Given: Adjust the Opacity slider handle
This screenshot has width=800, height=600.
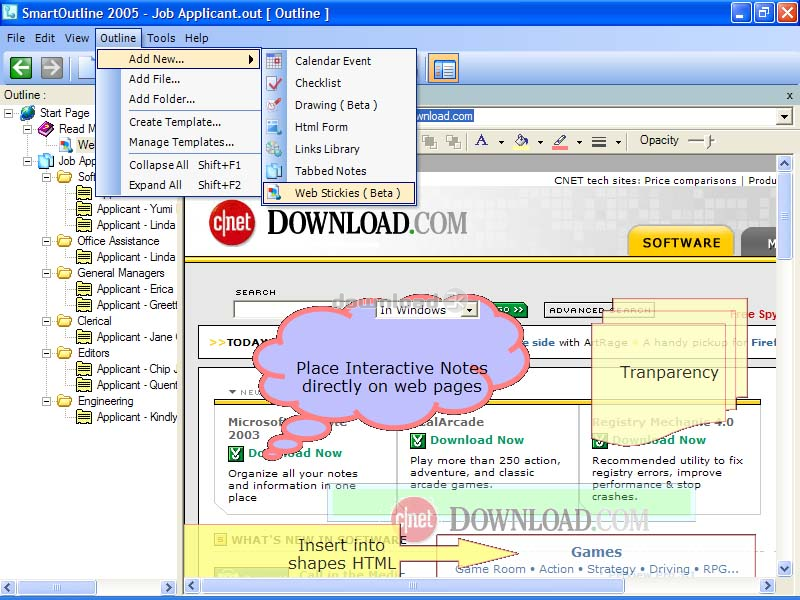Looking at the screenshot, I should (709, 141).
